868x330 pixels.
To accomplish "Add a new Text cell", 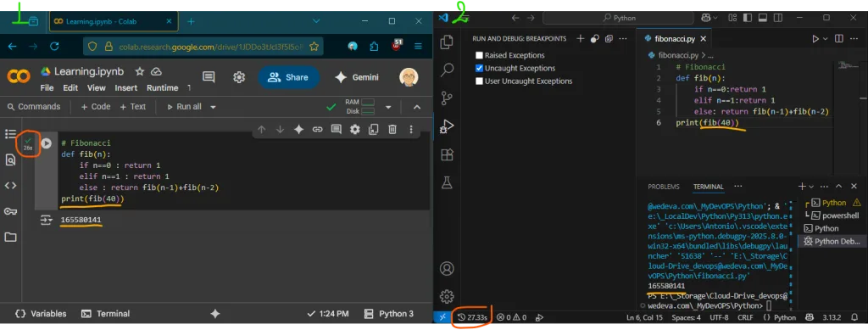I will [133, 107].
